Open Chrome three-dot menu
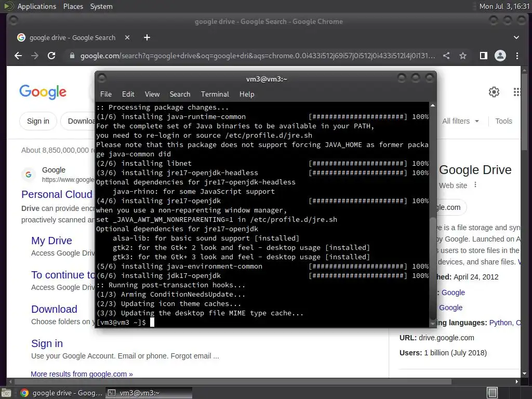This screenshot has height=399, width=532. [517, 56]
